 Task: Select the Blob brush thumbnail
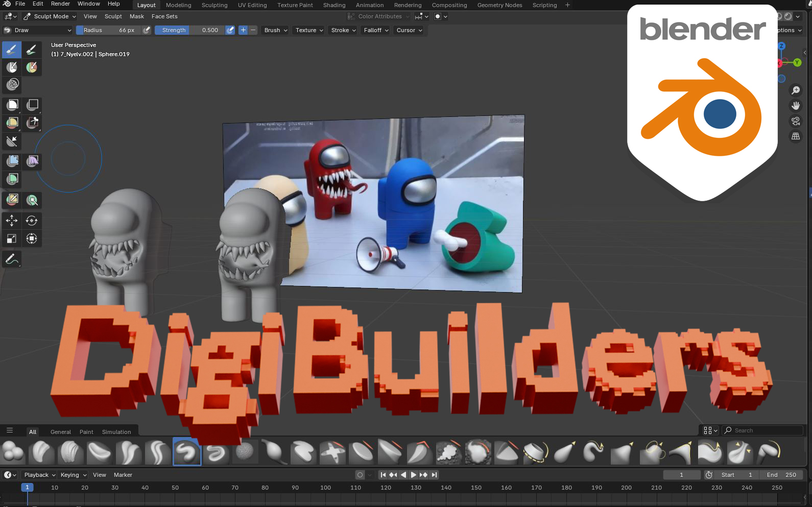pyautogui.click(x=13, y=452)
